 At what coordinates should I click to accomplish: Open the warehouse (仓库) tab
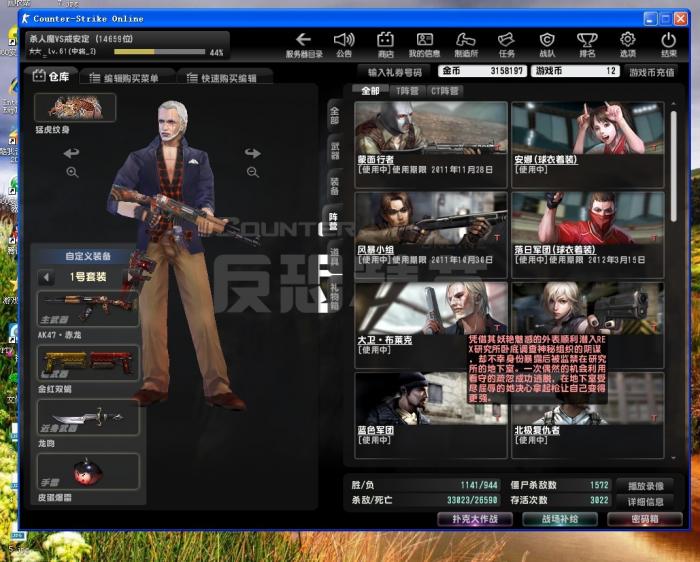pyautogui.click(x=51, y=77)
